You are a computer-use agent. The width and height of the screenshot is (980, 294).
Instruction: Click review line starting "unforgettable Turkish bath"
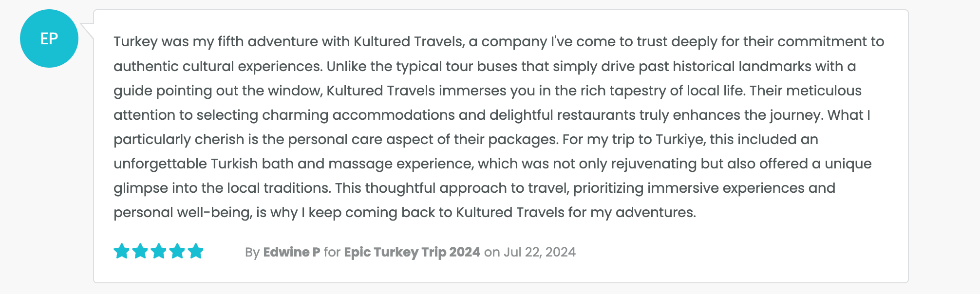click(492, 164)
